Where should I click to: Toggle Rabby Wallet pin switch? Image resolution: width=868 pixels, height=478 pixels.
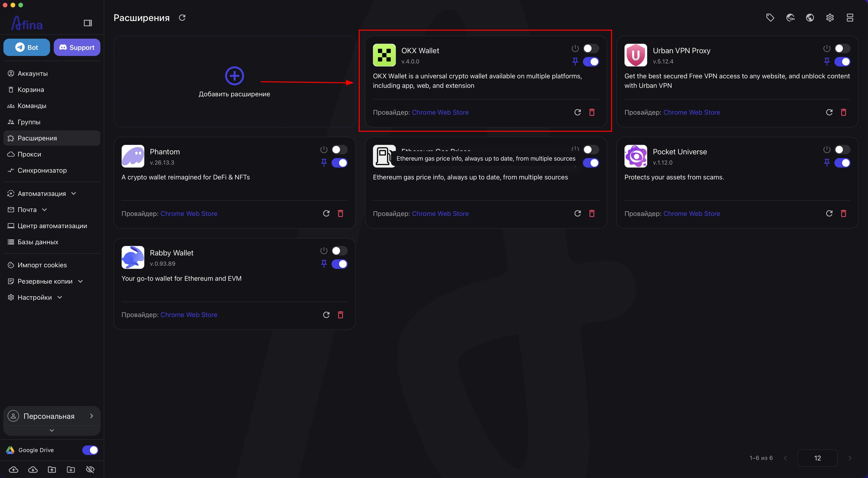coord(339,264)
